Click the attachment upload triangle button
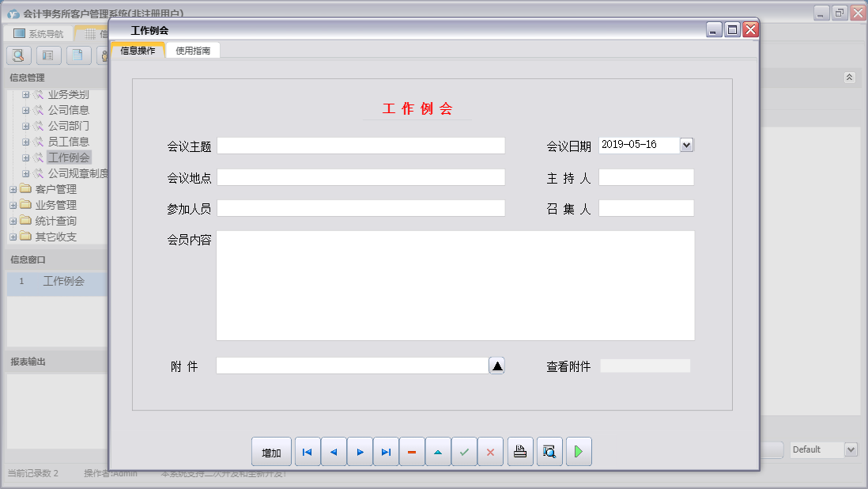868x489 pixels. pyautogui.click(x=496, y=365)
